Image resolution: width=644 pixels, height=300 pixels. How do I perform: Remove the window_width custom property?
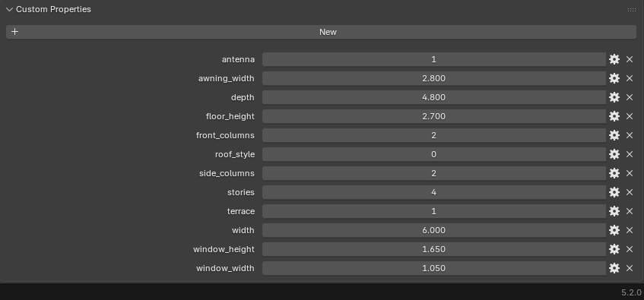(x=630, y=268)
